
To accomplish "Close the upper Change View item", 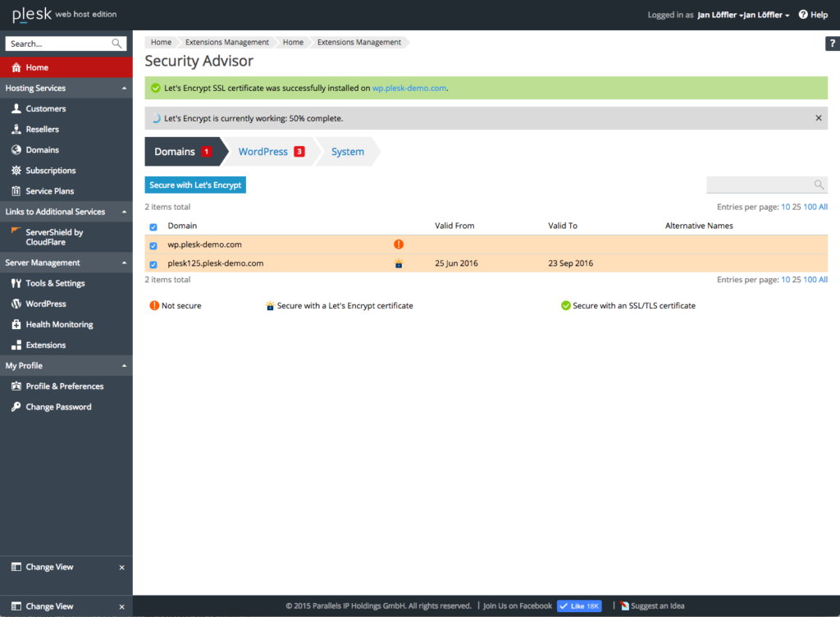I will coord(121,567).
